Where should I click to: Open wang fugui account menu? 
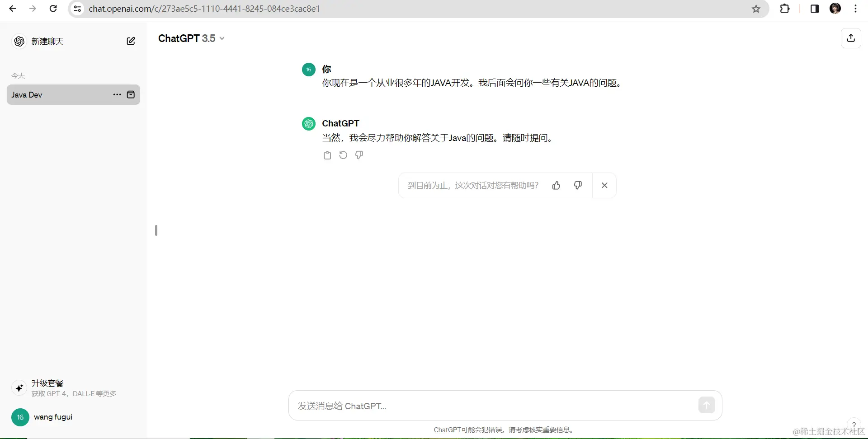coord(73,417)
